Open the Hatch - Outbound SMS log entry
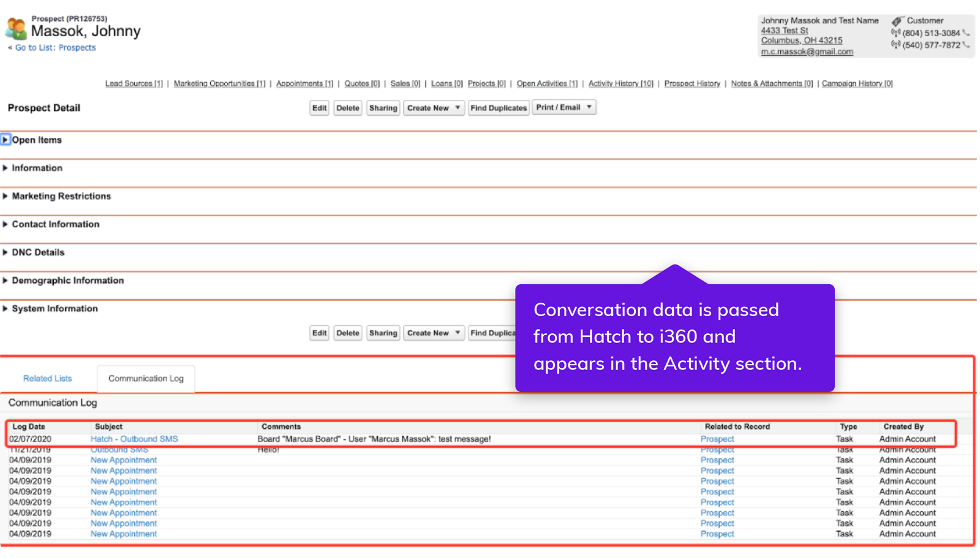This screenshot has width=980, height=558. [134, 439]
